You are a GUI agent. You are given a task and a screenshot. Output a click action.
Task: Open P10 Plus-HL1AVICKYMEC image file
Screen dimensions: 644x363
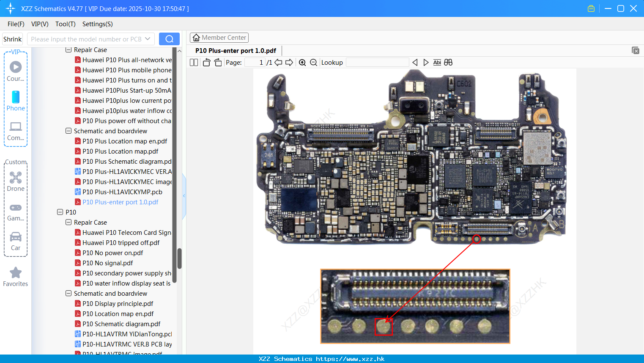123,182
